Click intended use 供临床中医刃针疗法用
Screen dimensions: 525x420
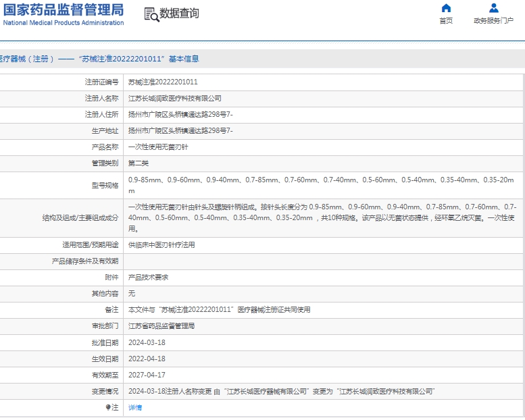click(161, 245)
